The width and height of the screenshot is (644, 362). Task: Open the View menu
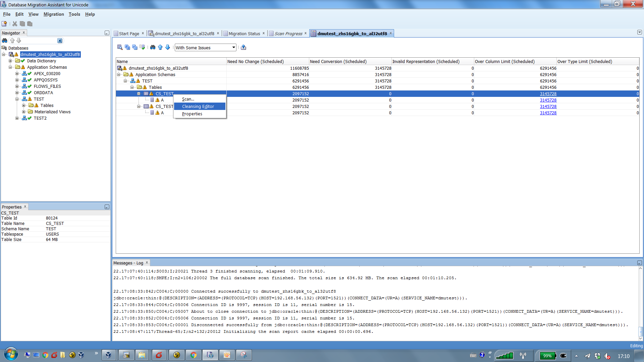pos(34,14)
